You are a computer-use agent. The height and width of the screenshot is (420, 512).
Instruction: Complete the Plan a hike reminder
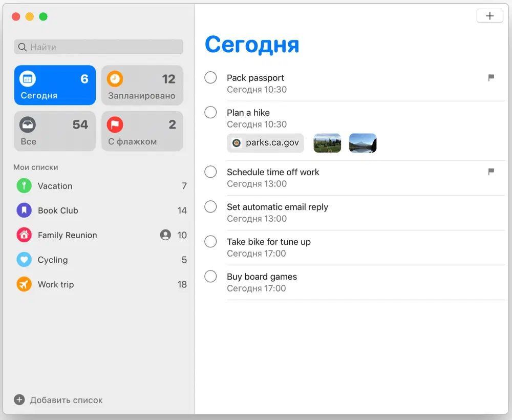pos(210,113)
